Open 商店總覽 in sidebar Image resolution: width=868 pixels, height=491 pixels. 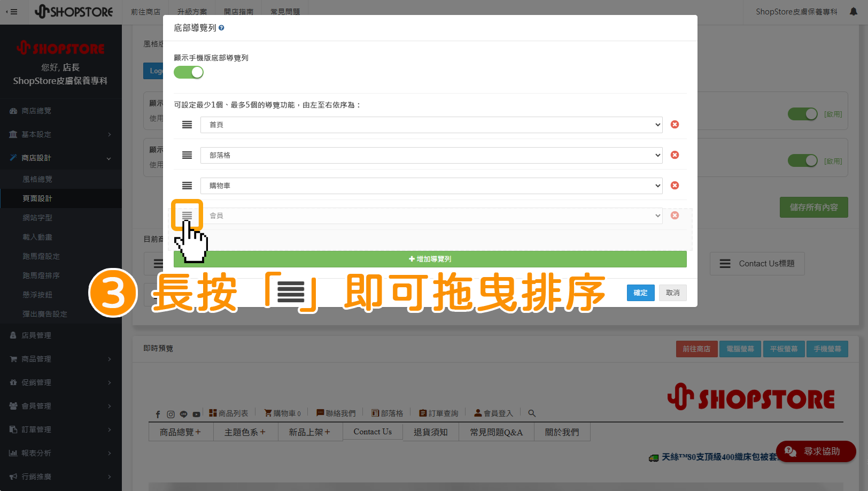click(61, 111)
